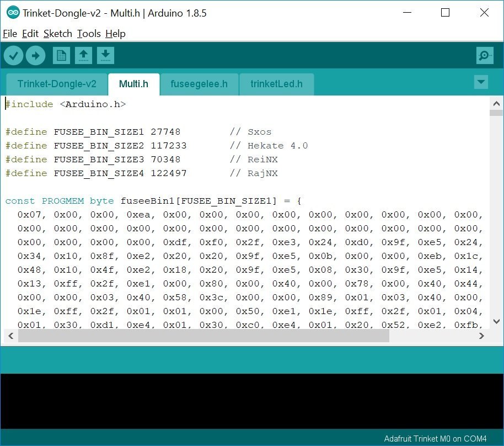The image size is (504, 446).
Task: Click the value 70348
Action: (x=165, y=160)
